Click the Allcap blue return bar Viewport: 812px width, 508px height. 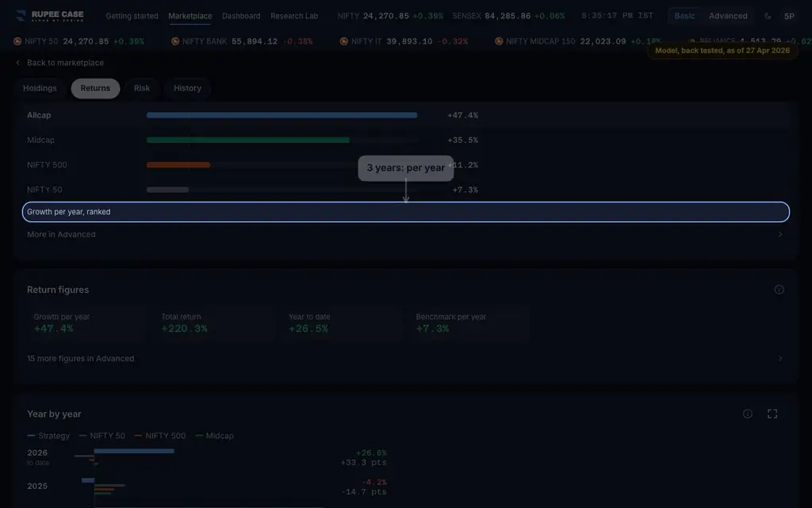(x=282, y=115)
